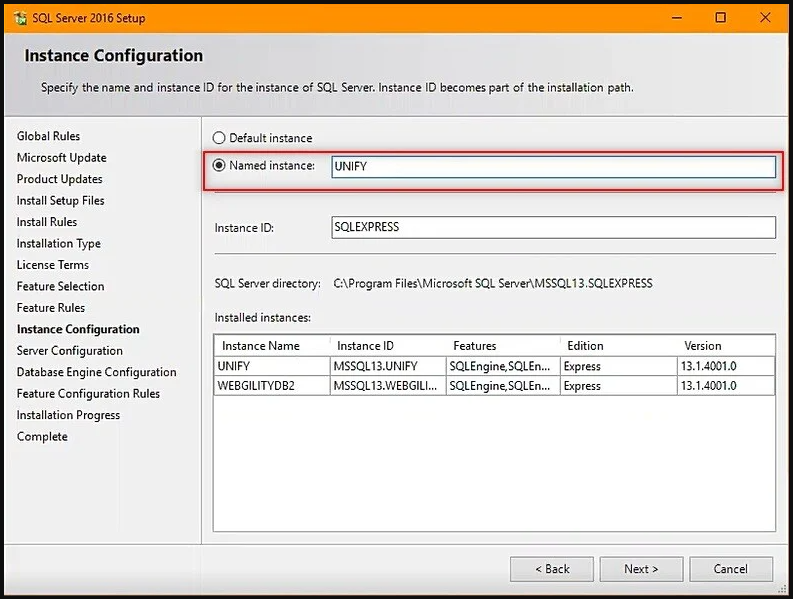Go to previous step with Back button
Viewport: 793px width, 599px height.
click(x=551, y=569)
